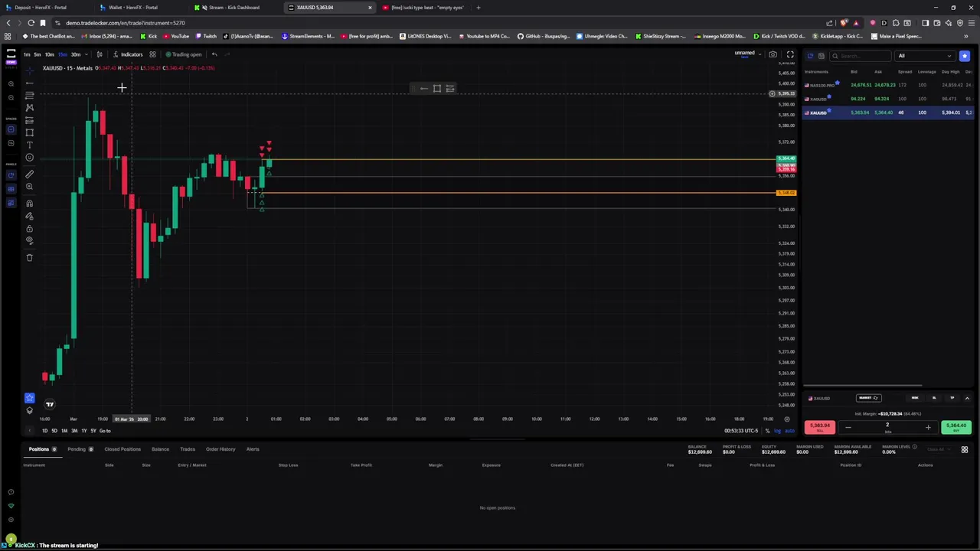The width and height of the screenshot is (980, 551).
Task: Toggle hide all drawings eye
Action: click(30, 240)
